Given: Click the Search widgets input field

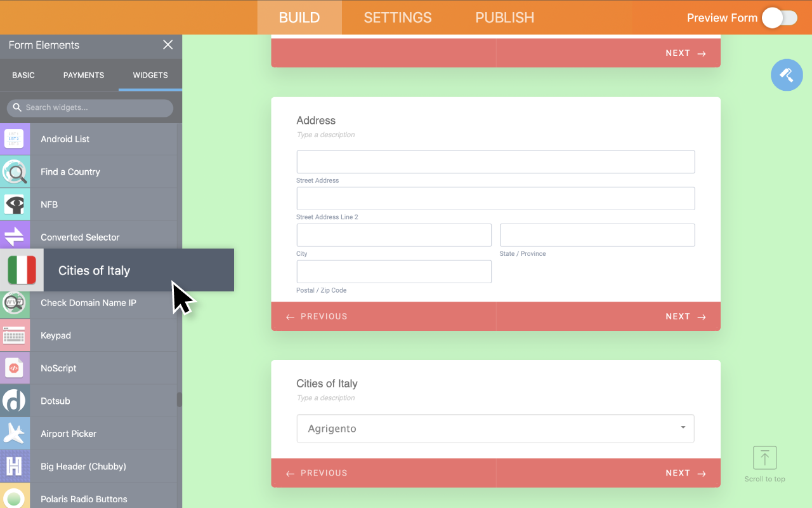Looking at the screenshot, I should [95, 108].
